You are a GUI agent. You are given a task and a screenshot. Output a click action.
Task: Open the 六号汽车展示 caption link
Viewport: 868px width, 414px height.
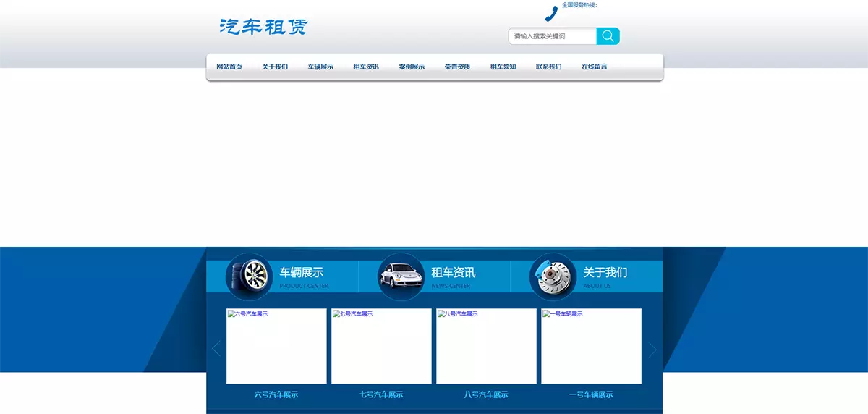click(x=276, y=394)
